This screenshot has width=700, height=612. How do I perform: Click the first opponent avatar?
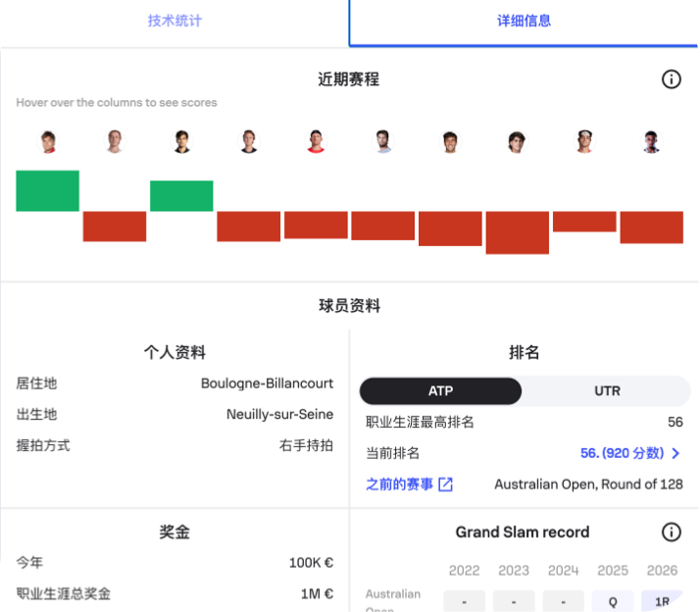48,142
